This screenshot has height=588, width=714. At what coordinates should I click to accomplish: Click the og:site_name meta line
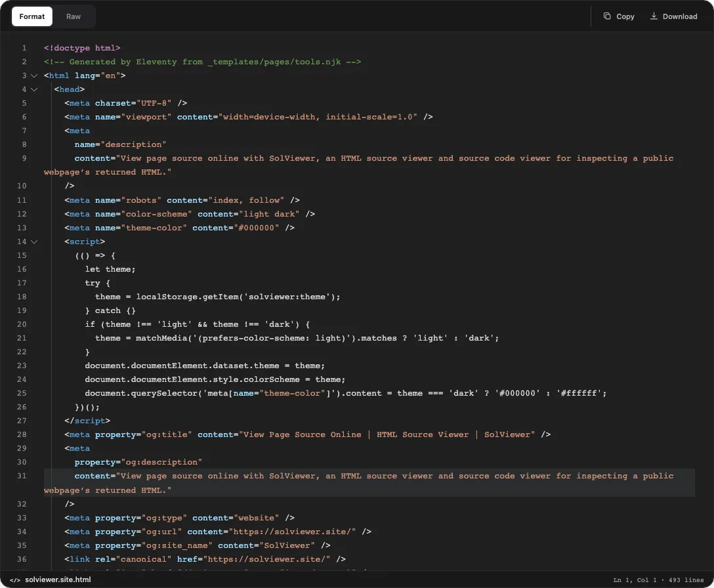coord(197,545)
